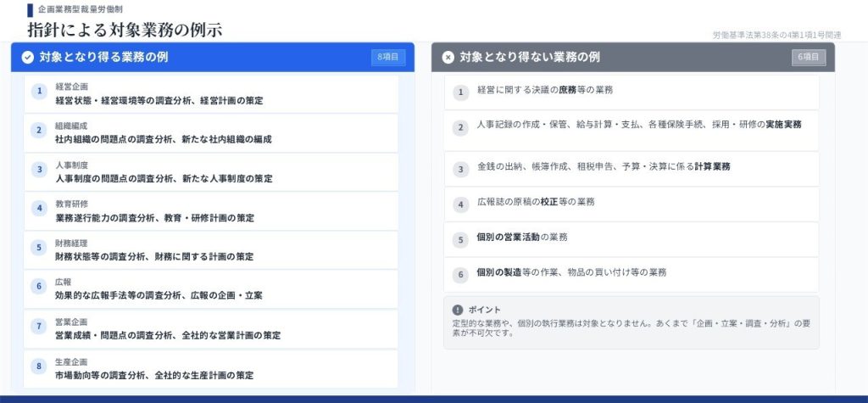This screenshot has height=403, width=868.
Task: Select the 財務経理 list item
Action: [210, 249]
